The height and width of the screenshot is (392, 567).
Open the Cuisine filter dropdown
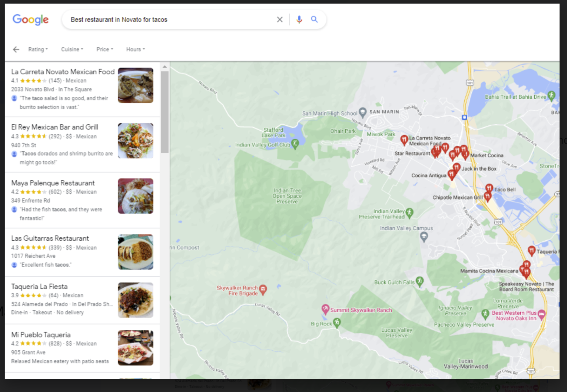point(71,49)
